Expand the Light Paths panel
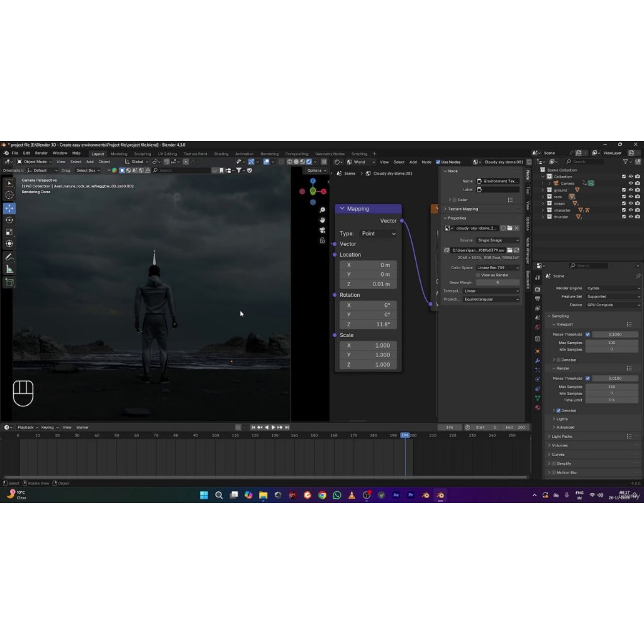The width and height of the screenshot is (644, 644). coord(562,436)
